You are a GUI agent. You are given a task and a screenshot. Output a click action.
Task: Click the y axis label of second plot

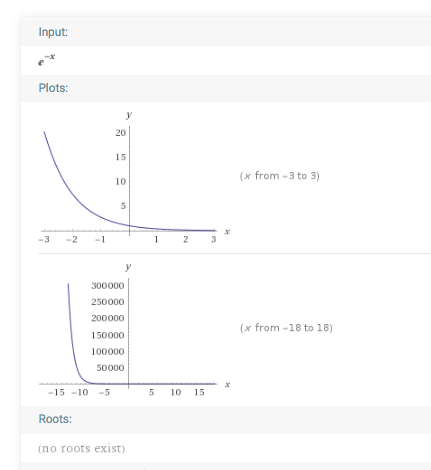pos(128,267)
